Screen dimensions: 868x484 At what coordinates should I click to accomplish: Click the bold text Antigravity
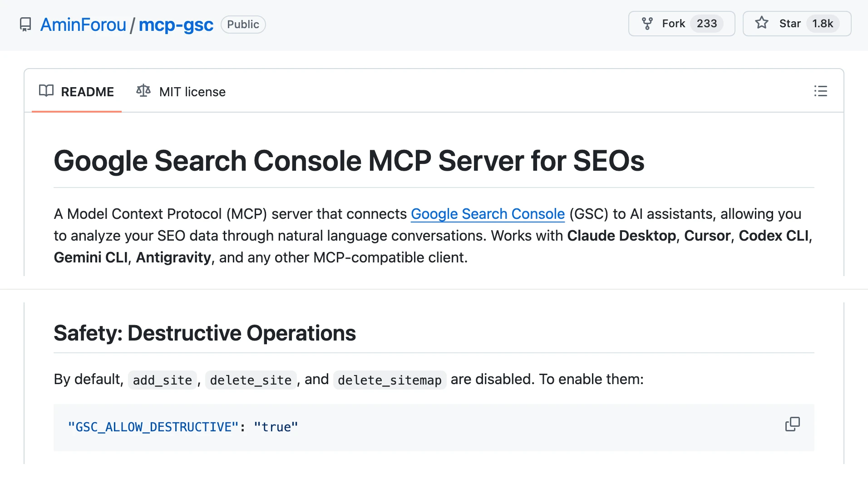(x=173, y=257)
